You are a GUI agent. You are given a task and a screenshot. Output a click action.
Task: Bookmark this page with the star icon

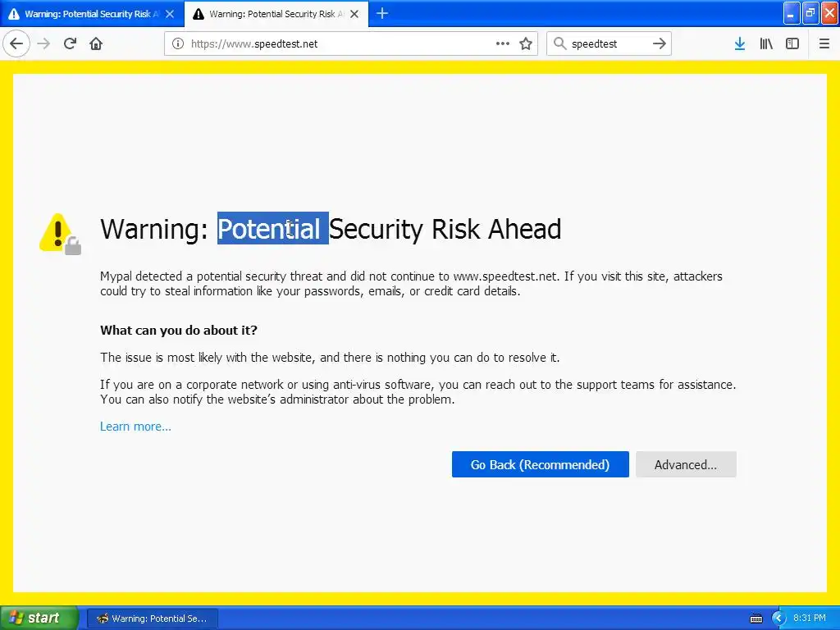(526, 43)
